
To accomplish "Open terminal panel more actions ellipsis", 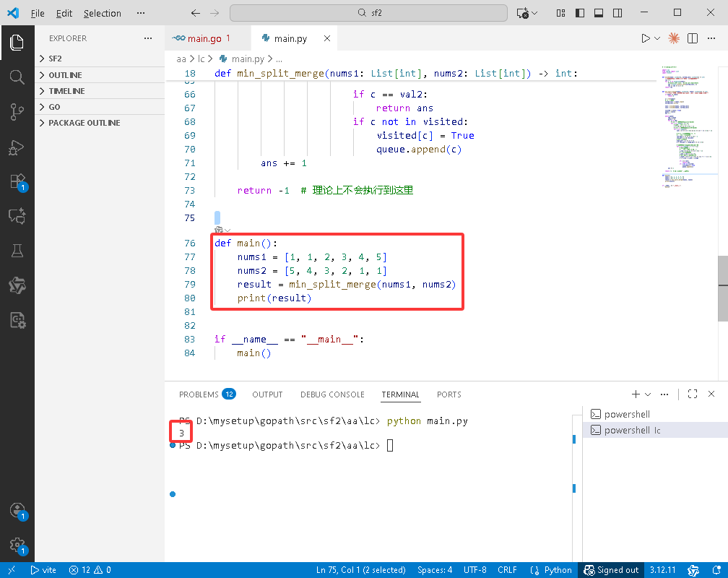I will 664,394.
